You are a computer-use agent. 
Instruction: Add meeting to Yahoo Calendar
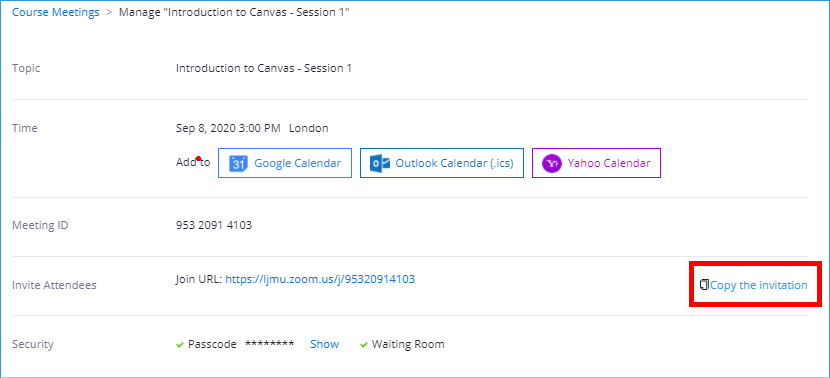click(x=596, y=163)
